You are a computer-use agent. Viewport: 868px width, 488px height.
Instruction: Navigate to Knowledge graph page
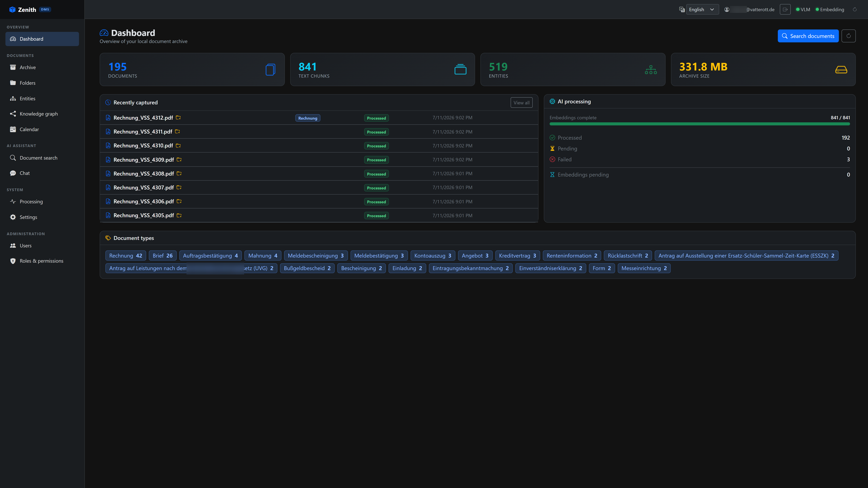(x=42, y=114)
